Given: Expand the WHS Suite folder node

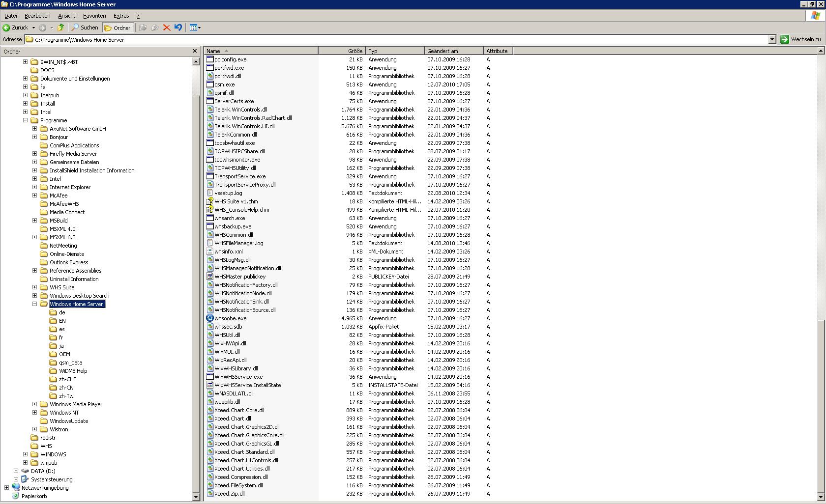Looking at the screenshot, I should (34, 287).
